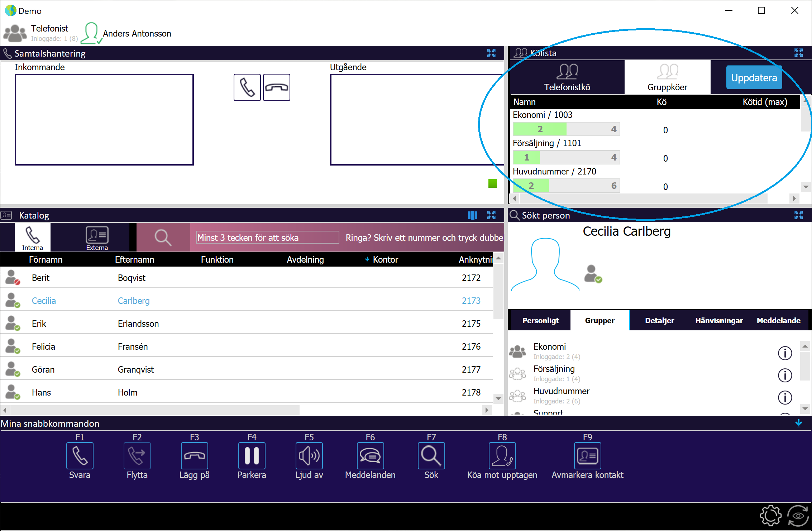This screenshot has height=531, width=812.
Task: Click the F2 Flytta shortcut
Action: click(x=137, y=456)
